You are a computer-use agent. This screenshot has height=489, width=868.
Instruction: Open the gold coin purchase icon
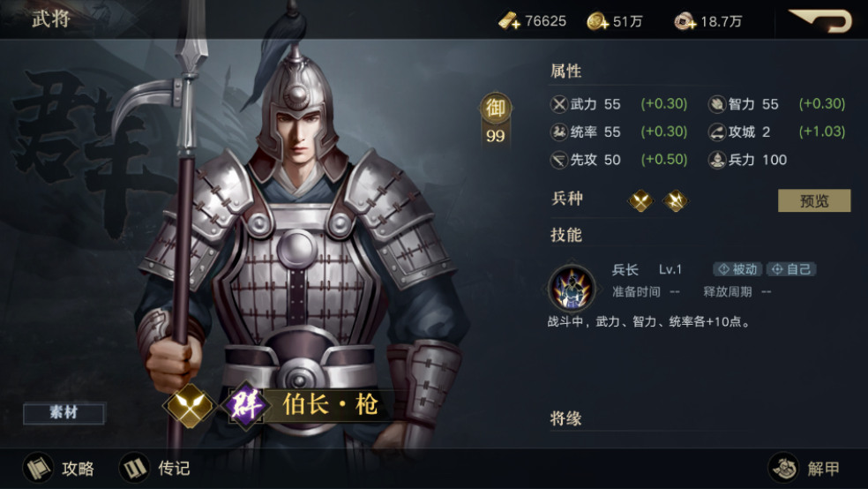coord(597,21)
